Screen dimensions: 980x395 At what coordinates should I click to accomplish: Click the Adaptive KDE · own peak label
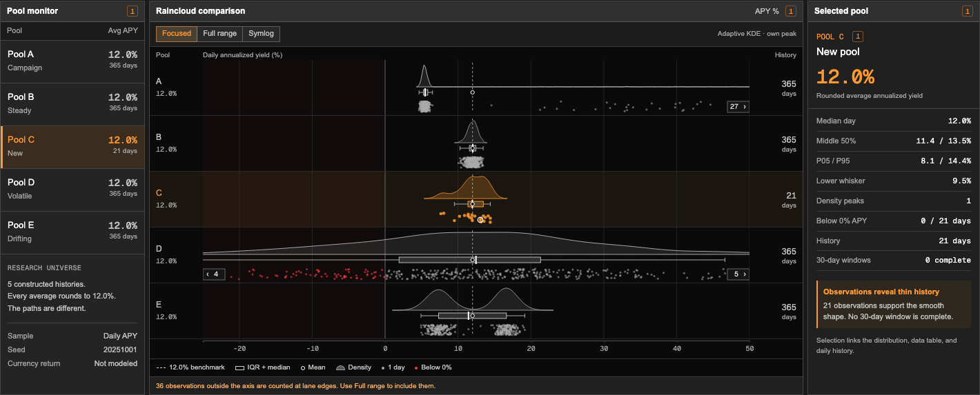756,34
